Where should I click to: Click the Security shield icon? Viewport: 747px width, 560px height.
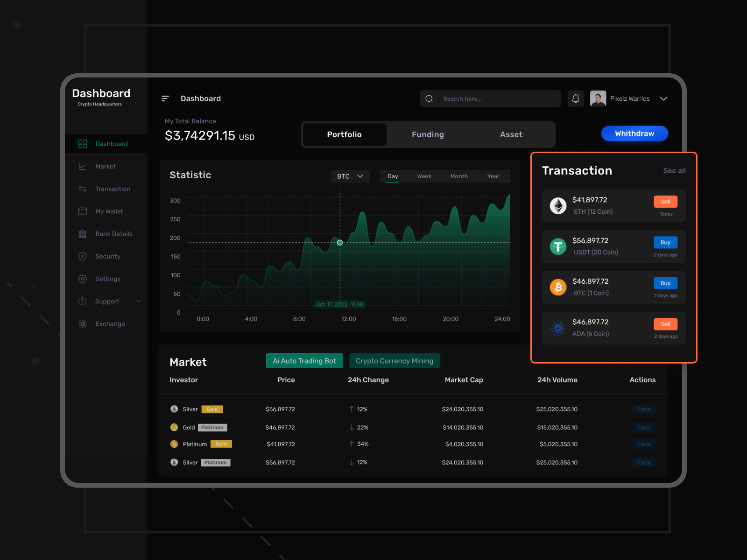(83, 256)
